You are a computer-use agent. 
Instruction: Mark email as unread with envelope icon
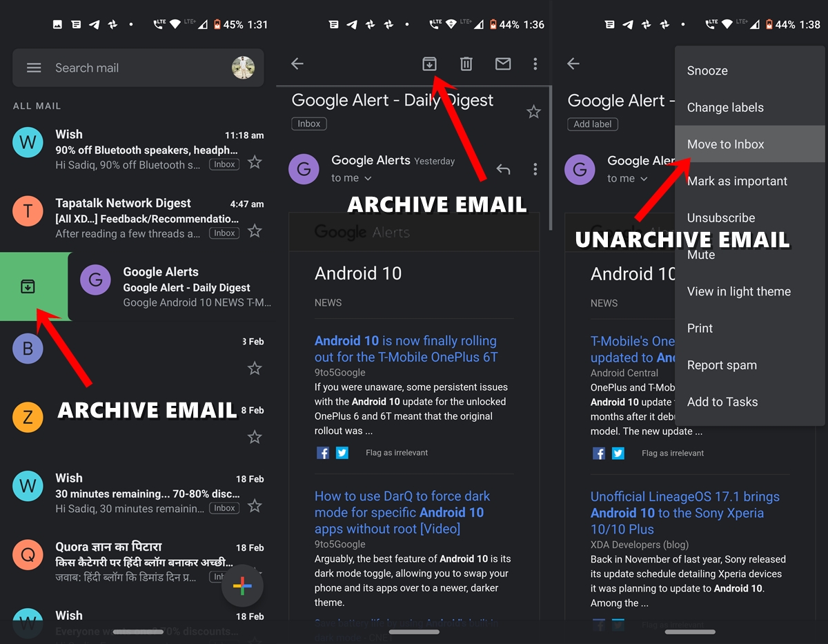[503, 64]
